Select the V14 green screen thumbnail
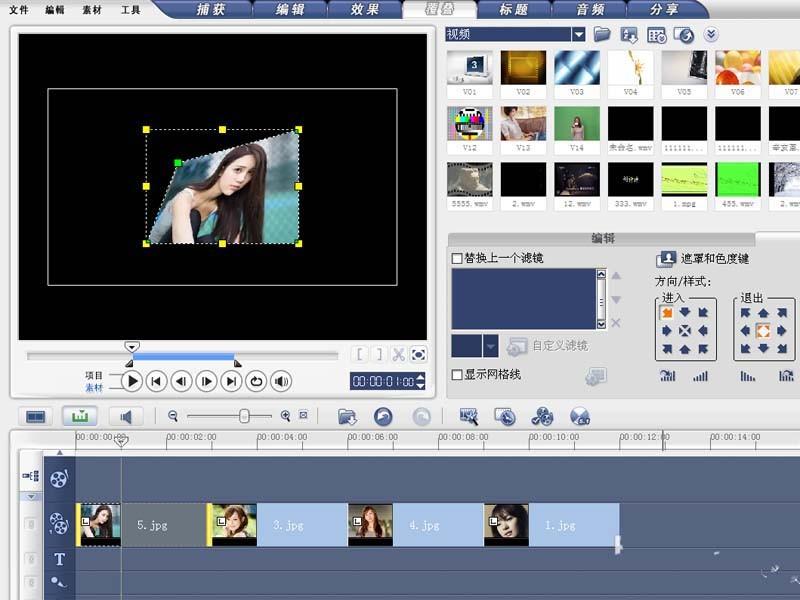The height and width of the screenshot is (600, 800). pyautogui.click(x=577, y=124)
